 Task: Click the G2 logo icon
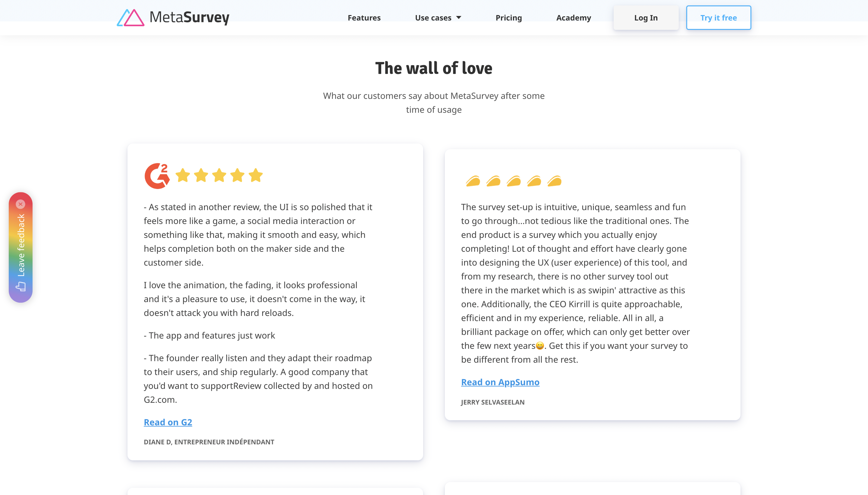pyautogui.click(x=157, y=176)
